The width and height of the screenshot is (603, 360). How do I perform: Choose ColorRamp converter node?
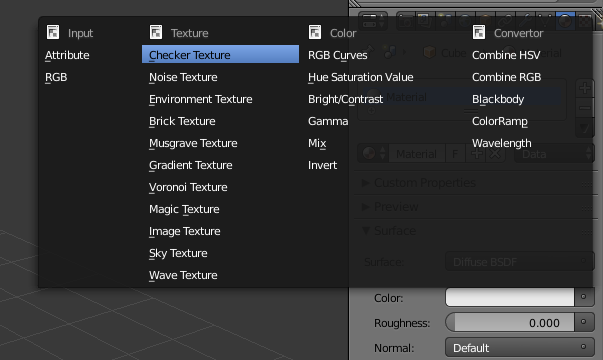[x=500, y=121]
